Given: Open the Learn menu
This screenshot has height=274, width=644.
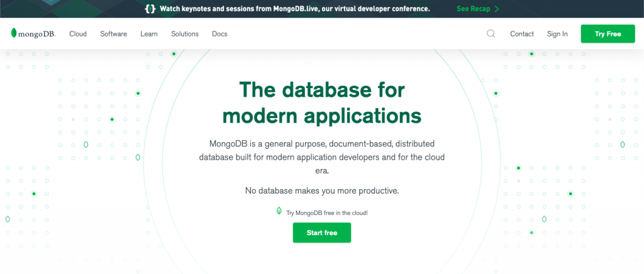Looking at the screenshot, I should point(148,34).
